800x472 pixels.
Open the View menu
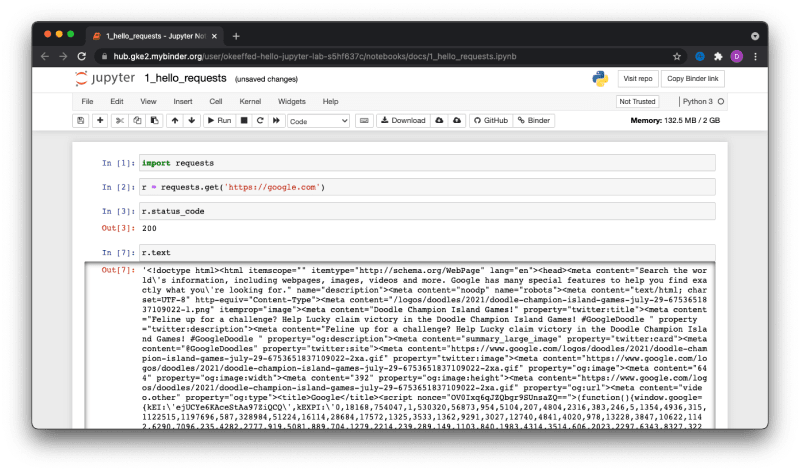[x=148, y=102]
